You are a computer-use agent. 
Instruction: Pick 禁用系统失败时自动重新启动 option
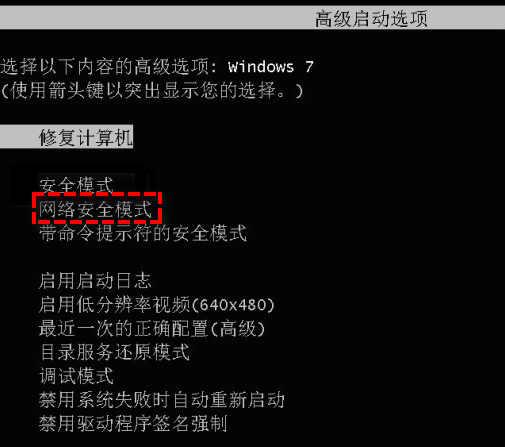coord(162,400)
